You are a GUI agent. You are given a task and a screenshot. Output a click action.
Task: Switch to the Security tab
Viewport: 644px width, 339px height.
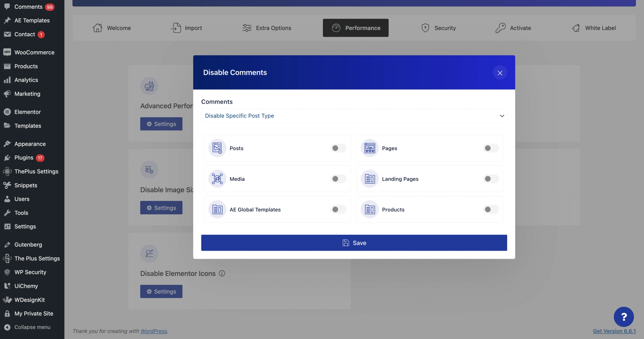coord(439,28)
